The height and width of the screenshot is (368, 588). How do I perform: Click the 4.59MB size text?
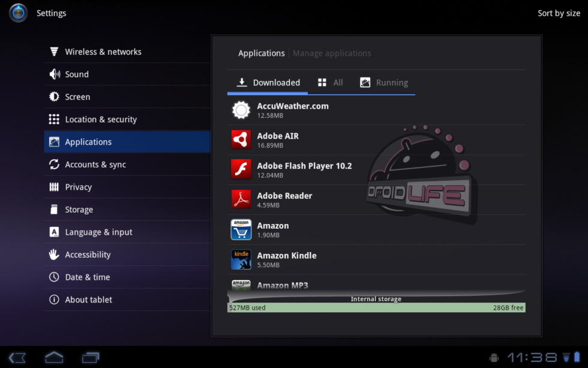pyautogui.click(x=268, y=205)
